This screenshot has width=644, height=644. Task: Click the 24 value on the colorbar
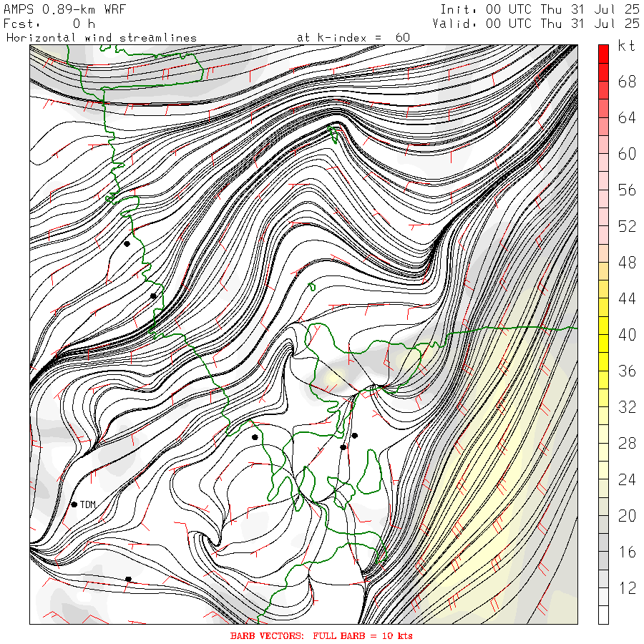tap(627, 479)
